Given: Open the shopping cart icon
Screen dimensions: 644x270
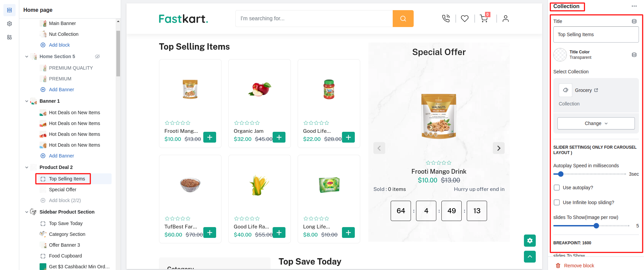Looking at the screenshot, I should click(x=484, y=19).
